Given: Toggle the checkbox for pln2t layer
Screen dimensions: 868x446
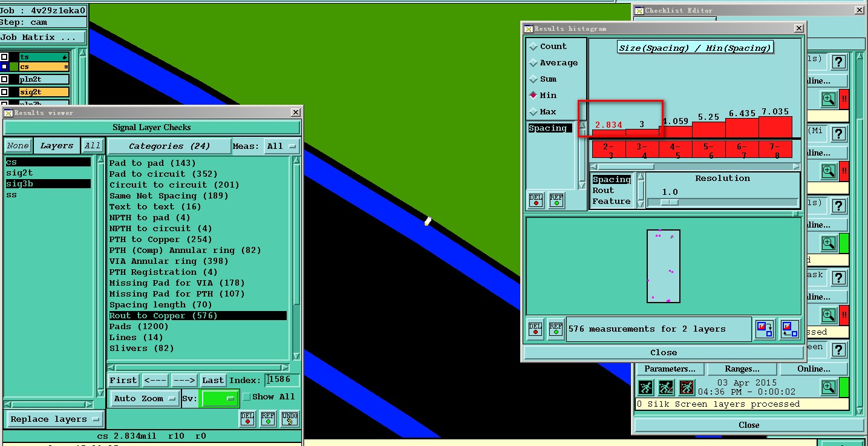Looking at the screenshot, I should click(x=4, y=79).
